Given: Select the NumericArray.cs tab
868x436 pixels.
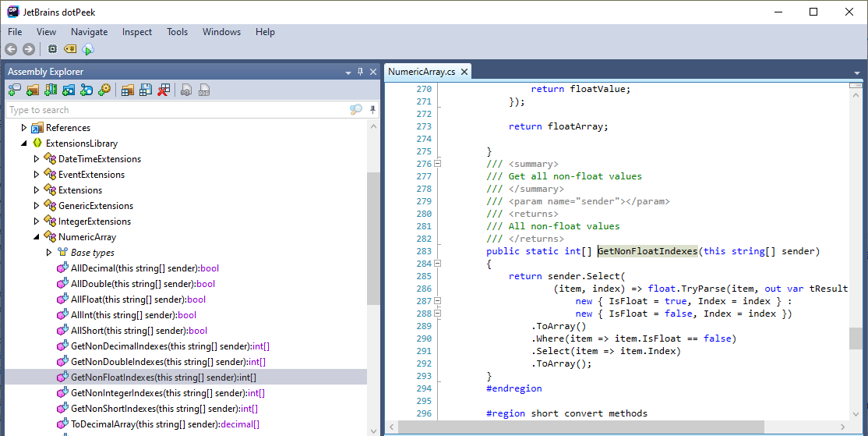Looking at the screenshot, I should 422,72.
